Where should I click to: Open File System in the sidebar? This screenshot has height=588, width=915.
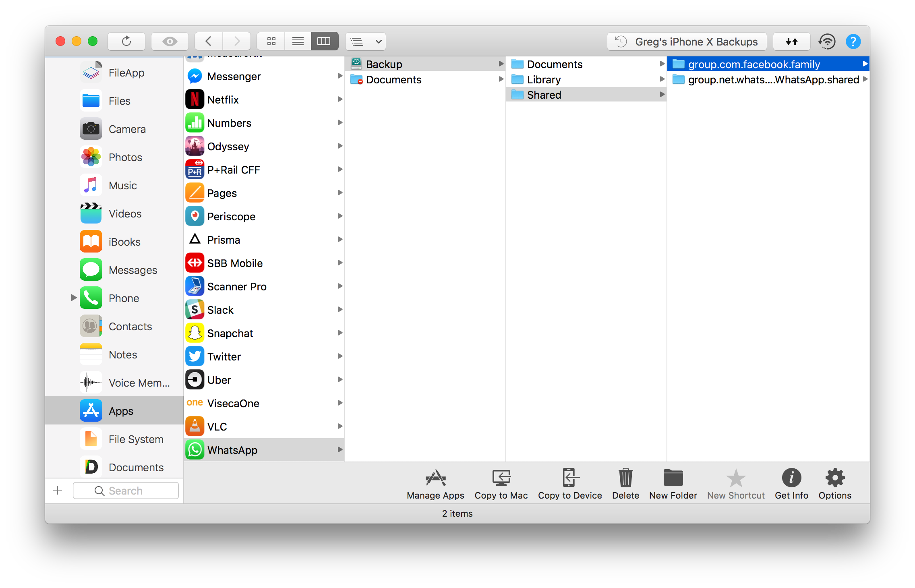[x=114, y=439]
